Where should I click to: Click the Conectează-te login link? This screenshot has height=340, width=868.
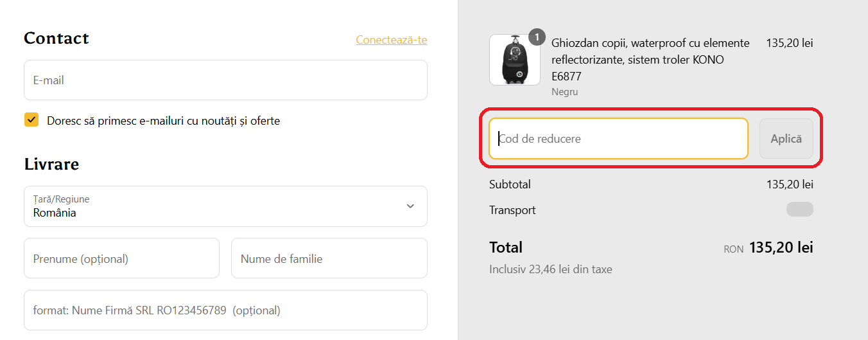391,40
